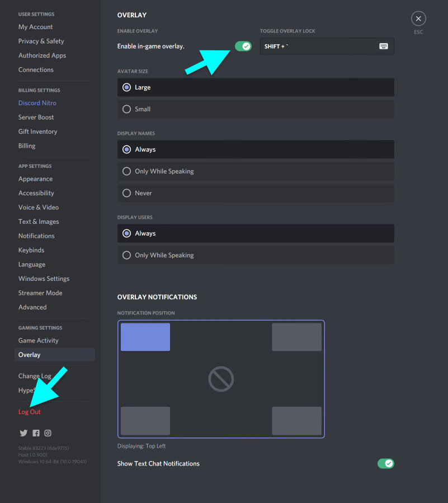Click the Facebook icon at bottom left

click(36, 433)
